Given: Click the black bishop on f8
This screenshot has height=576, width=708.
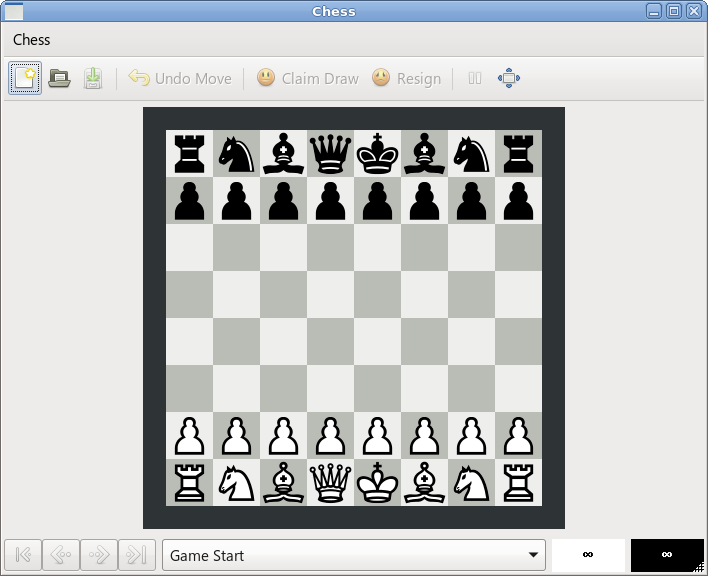Looking at the screenshot, I should click(424, 153).
